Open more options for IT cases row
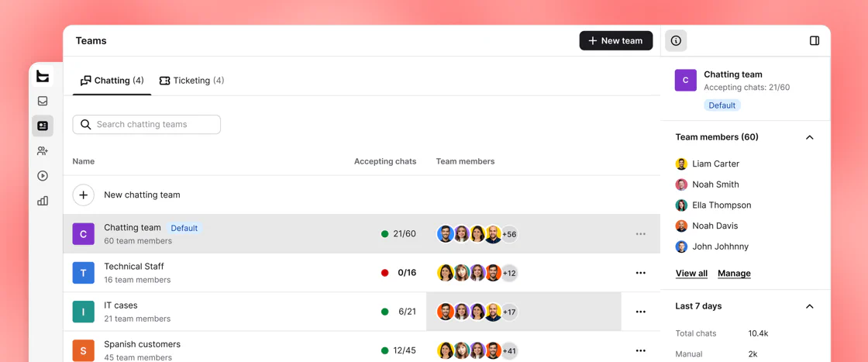The image size is (868, 362). coord(640,312)
